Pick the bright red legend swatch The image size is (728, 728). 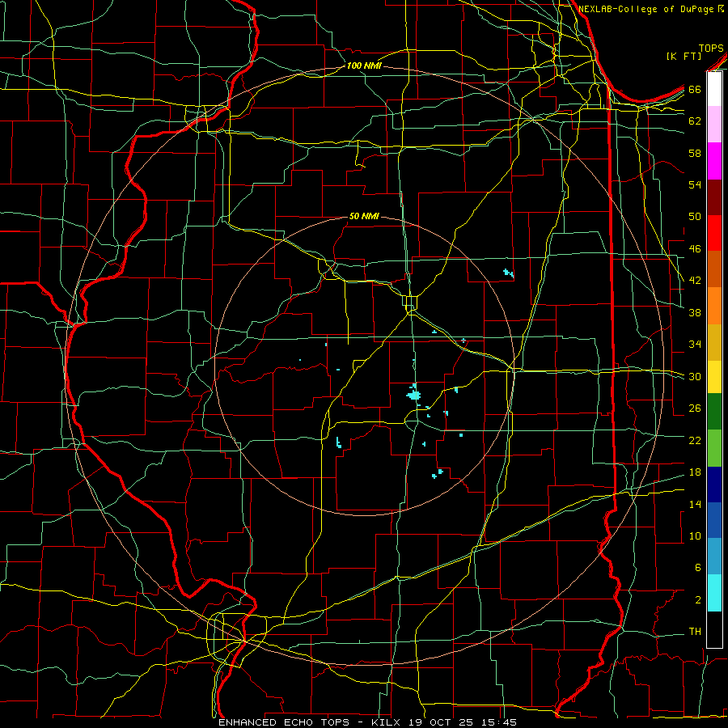[714, 233]
